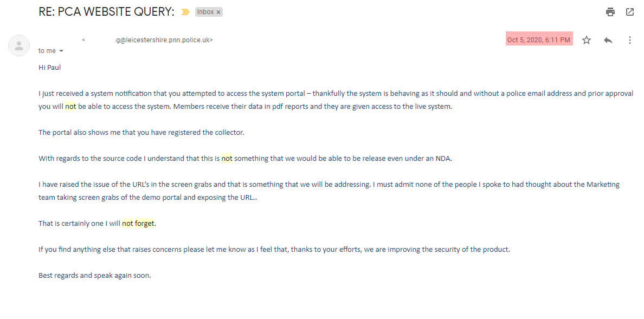Click the Inbox label chip
644x319 pixels.
pos(205,12)
